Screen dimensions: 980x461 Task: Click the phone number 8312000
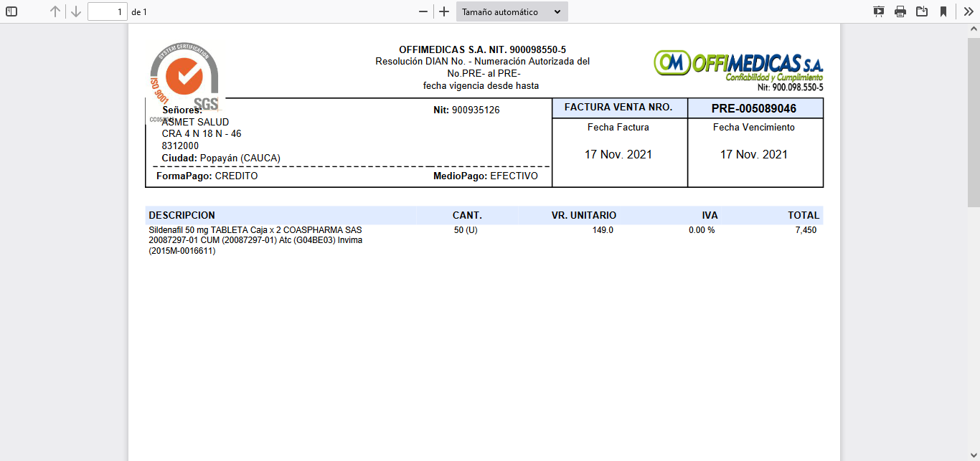click(x=180, y=146)
